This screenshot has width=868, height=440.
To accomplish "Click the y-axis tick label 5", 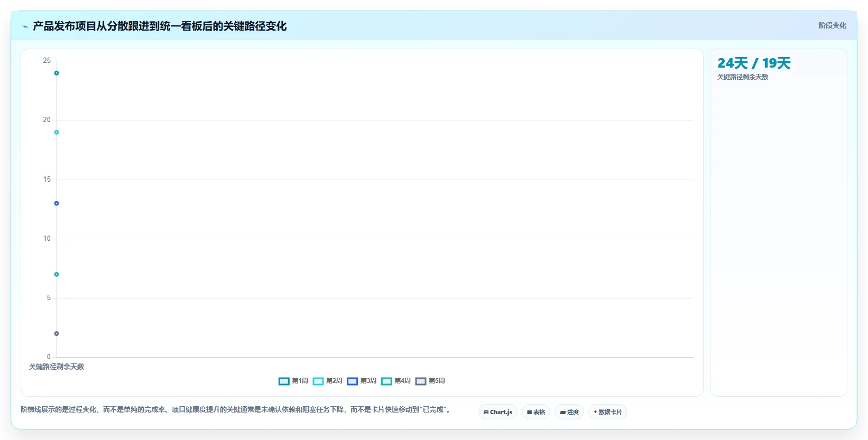I will (x=49, y=298).
